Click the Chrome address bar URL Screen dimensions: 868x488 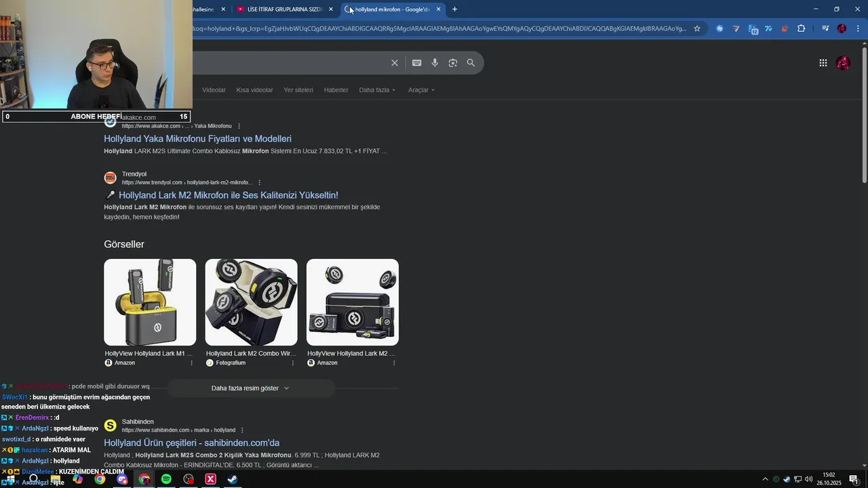(441, 28)
